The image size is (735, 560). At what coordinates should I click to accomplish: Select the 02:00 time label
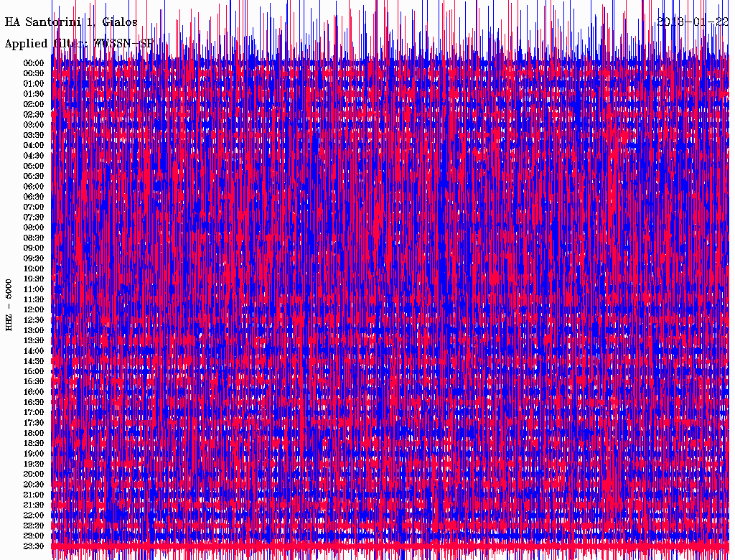(x=34, y=104)
